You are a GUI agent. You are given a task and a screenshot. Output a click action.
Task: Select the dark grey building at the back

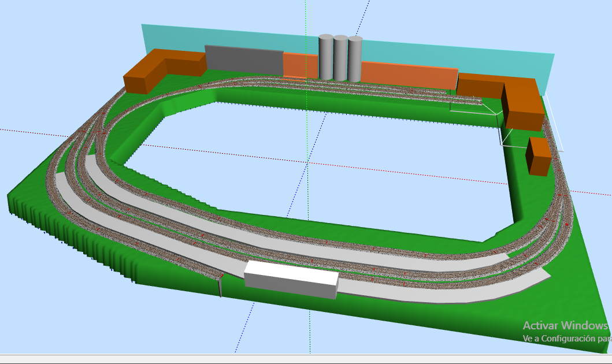pyautogui.click(x=244, y=60)
